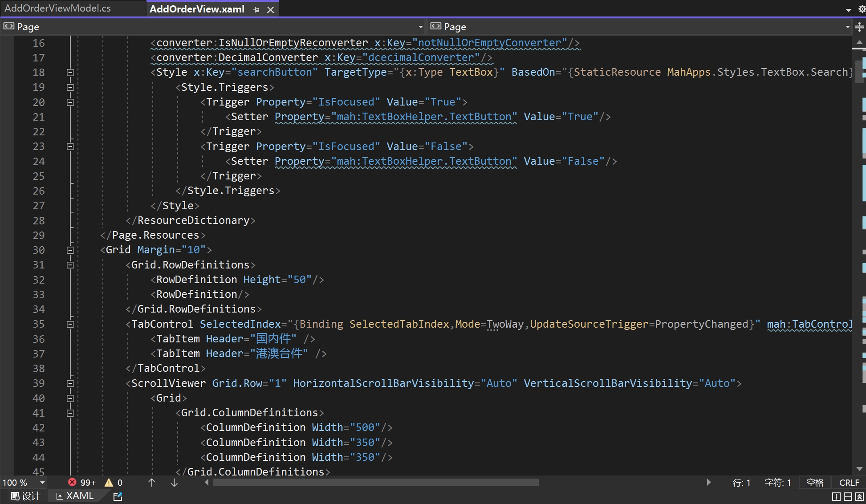Viewport: 866px width, 504px height.
Task: Click the split editor window icon
Action: pyautogui.click(x=859, y=27)
